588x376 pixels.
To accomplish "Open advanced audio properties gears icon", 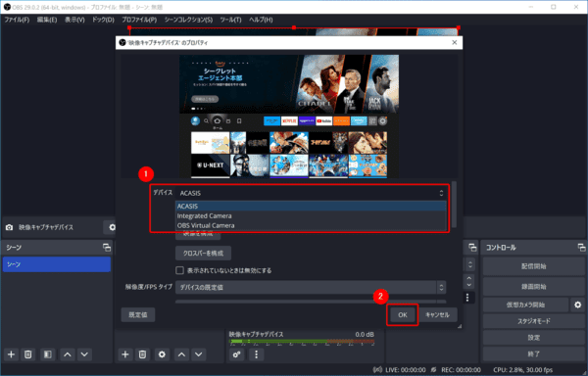I will 236,354.
